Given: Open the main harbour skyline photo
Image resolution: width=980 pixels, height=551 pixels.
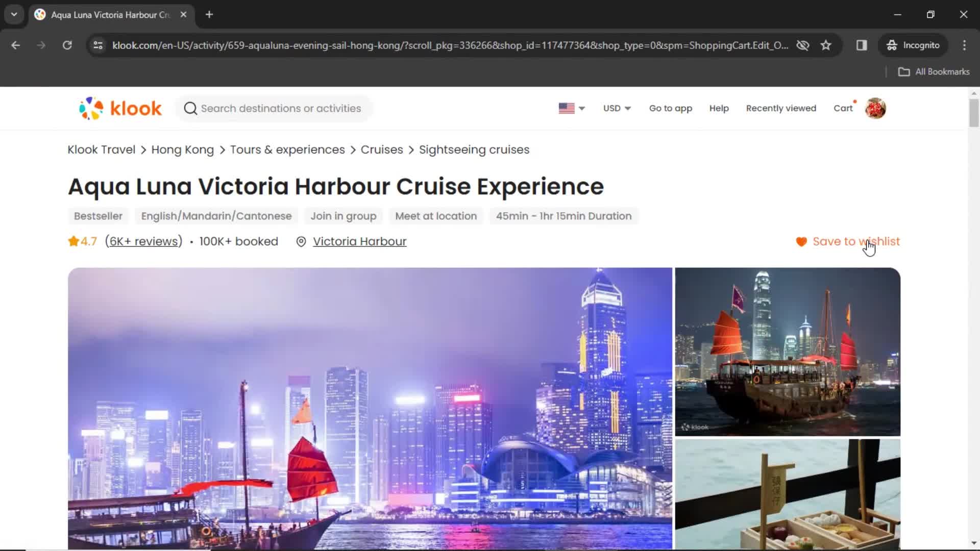Looking at the screenshot, I should [370, 408].
